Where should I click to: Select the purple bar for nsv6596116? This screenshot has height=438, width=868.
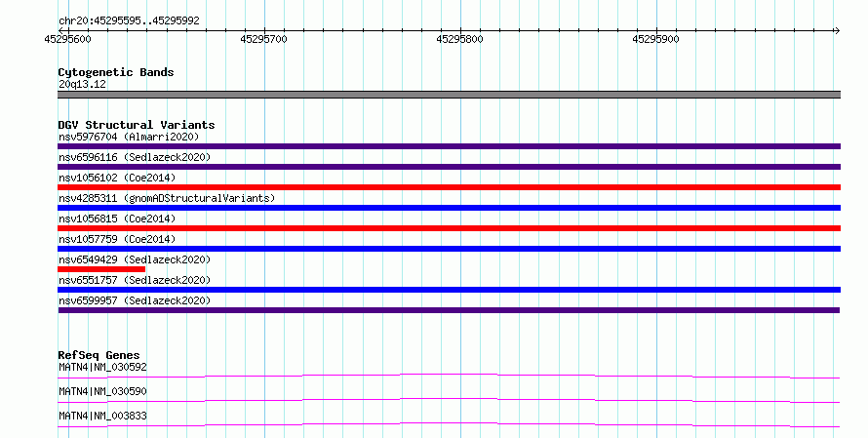449,167
